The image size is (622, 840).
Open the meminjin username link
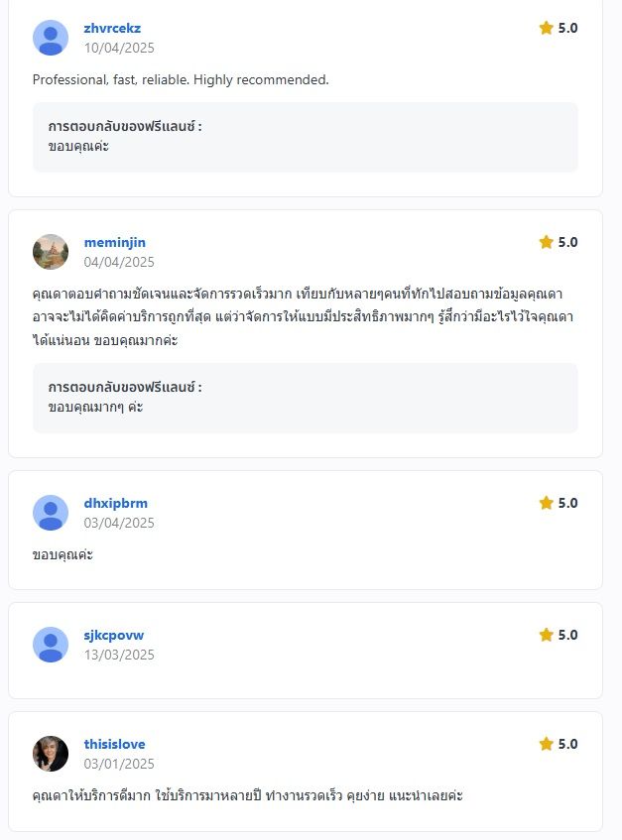click(114, 242)
